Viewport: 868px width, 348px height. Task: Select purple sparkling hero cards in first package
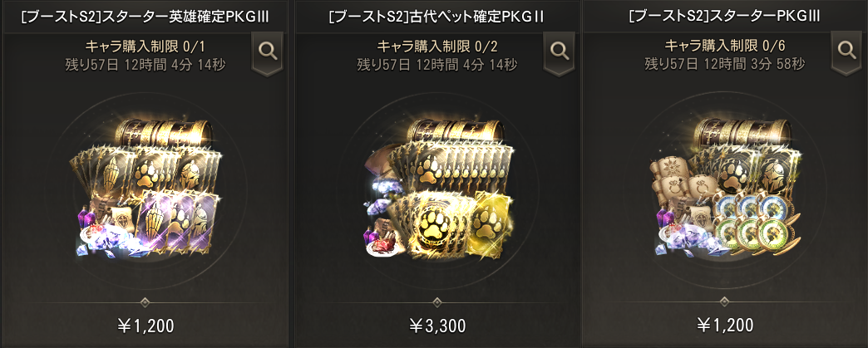click(x=178, y=219)
